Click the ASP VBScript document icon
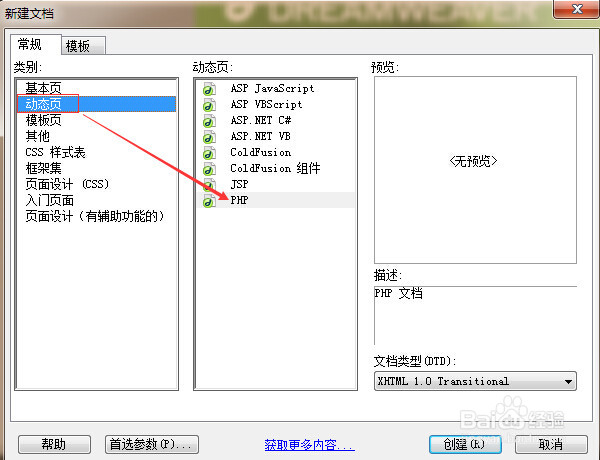The width and height of the screenshot is (600, 460). pos(209,105)
